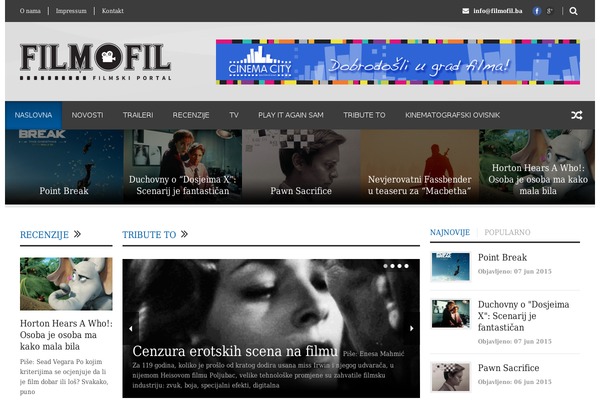
Task: Open Horton Hears A Who featured tile
Action: [x=537, y=167]
